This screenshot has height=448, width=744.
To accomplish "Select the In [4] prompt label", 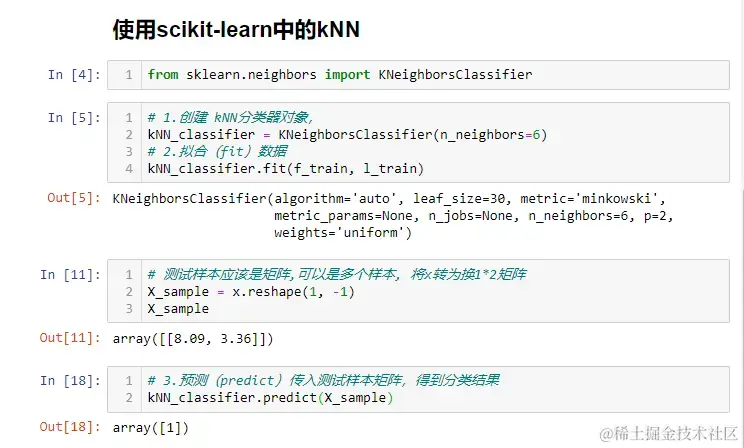I will (x=74, y=75).
